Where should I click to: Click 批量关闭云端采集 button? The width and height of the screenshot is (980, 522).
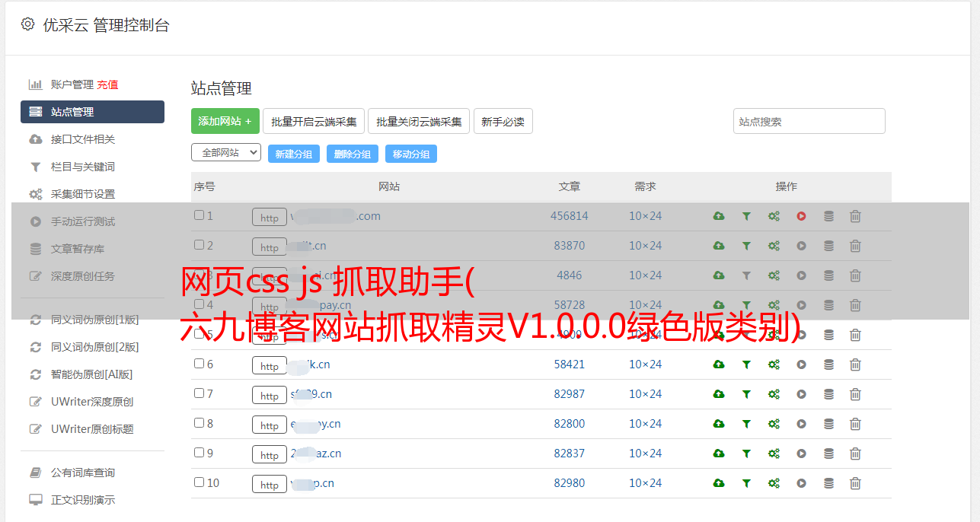click(419, 121)
